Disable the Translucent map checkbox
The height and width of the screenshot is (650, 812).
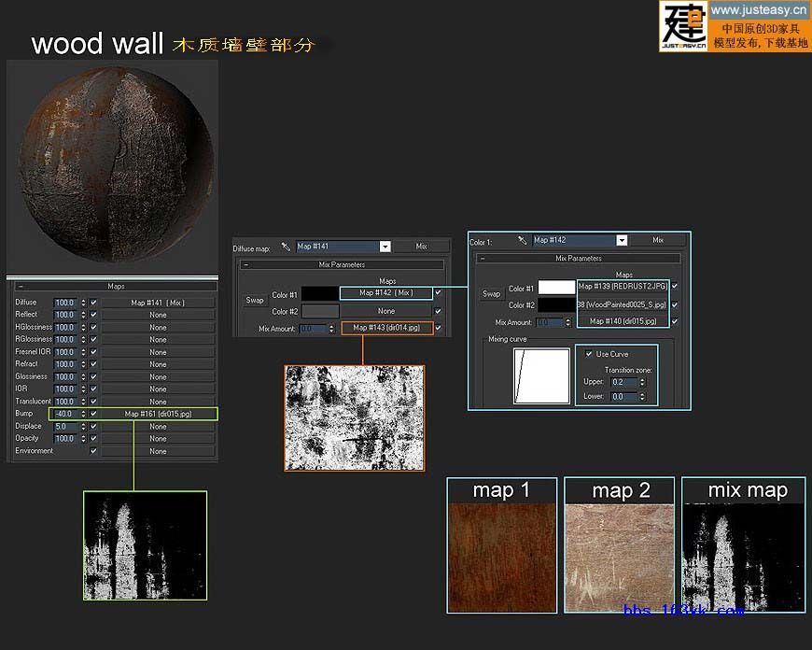[93, 402]
